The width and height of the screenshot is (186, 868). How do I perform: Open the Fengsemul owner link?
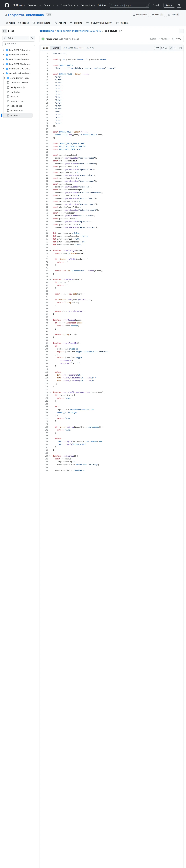[16, 15]
